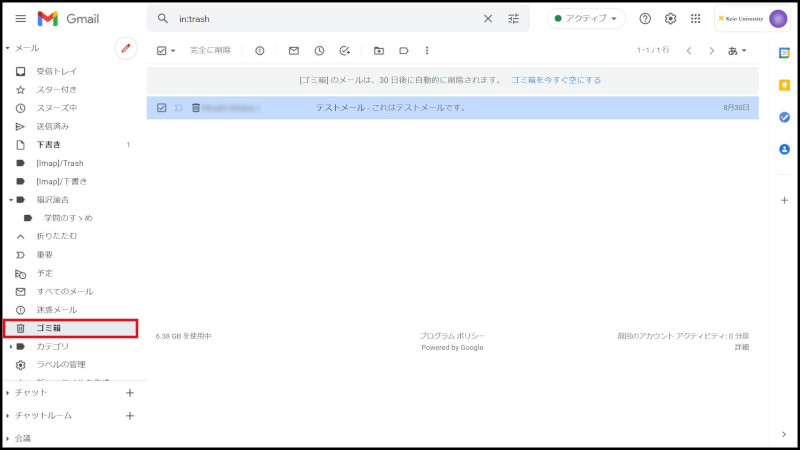Viewport: 800px width, 450px height.
Task: Expand the カテゴリ label tree
Action: coord(10,347)
